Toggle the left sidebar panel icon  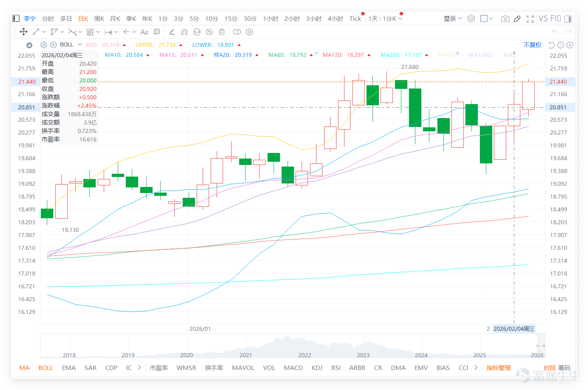click(16, 18)
